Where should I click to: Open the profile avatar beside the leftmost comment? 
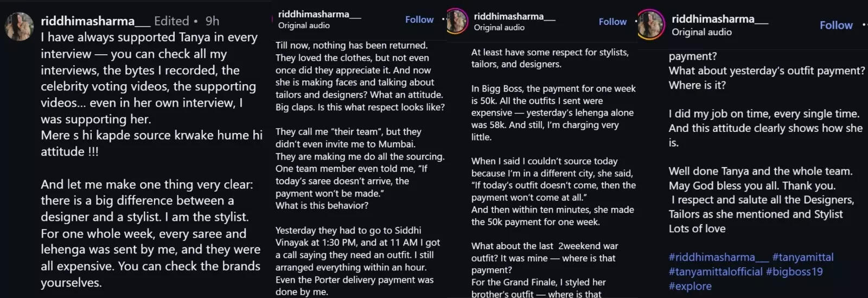(x=19, y=26)
